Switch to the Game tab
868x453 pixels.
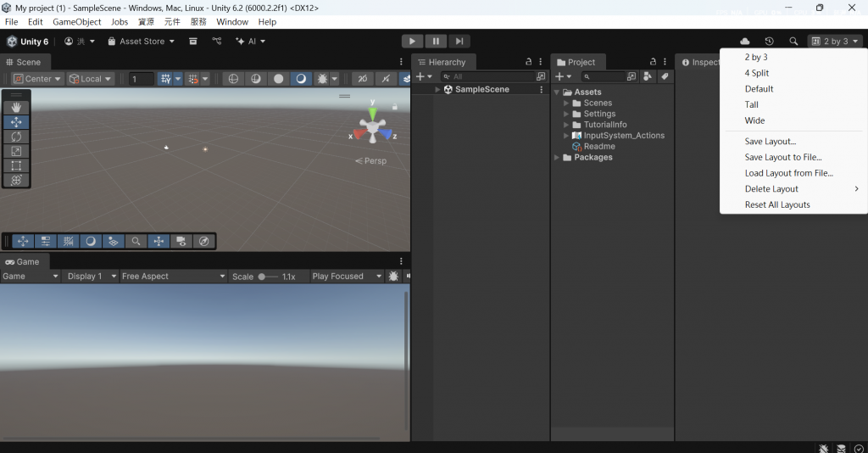click(x=23, y=261)
